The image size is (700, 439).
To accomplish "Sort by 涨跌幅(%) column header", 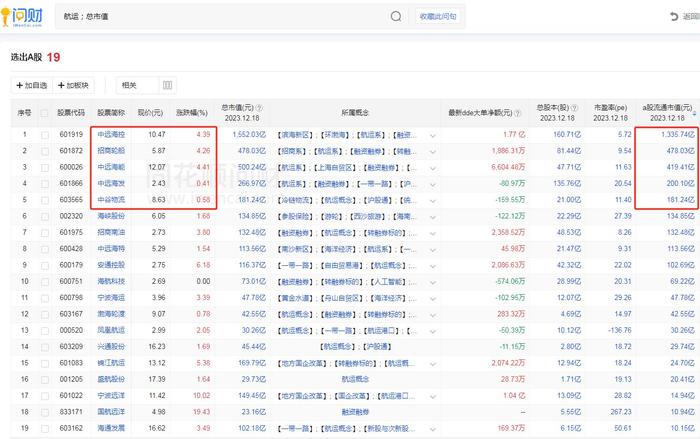I will point(192,113).
